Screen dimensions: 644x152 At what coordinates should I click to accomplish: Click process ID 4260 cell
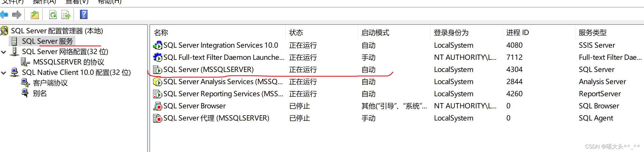coord(515,94)
